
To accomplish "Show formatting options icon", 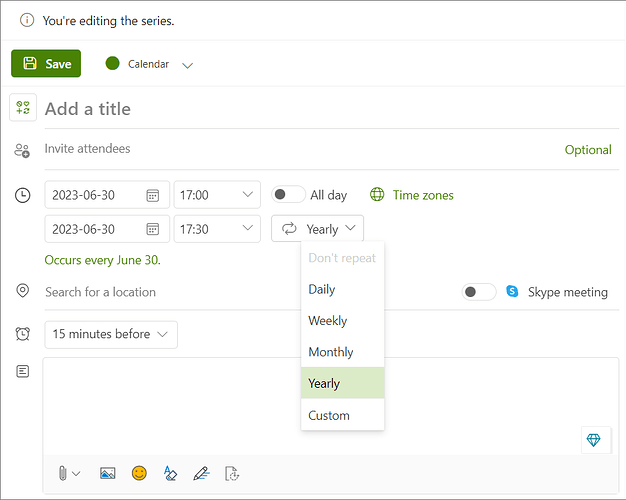I will pyautogui.click(x=170, y=474).
